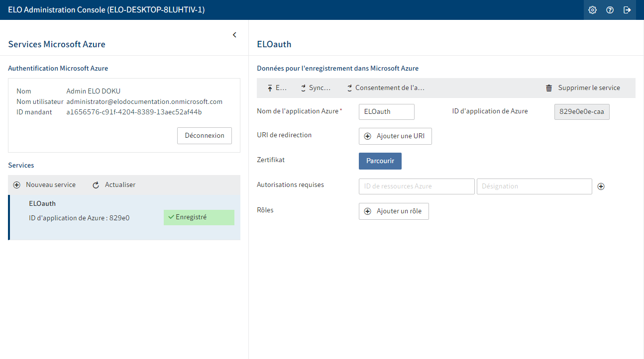Image resolution: width=644 pixels, height=359 pixels.
Task: Click the Déconnexion button
Action: click(x=205, y=136)
